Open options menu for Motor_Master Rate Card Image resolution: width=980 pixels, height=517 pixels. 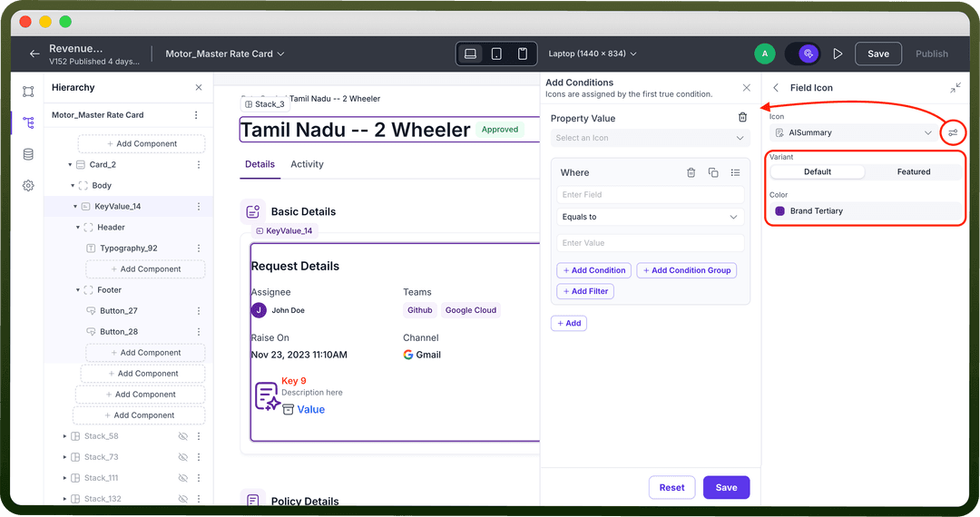196,115
